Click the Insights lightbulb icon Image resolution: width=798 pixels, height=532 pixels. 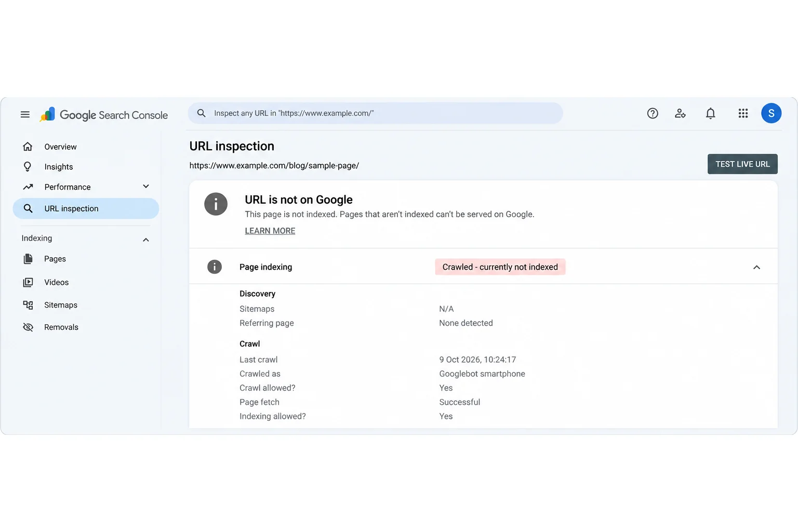[28, 166]
